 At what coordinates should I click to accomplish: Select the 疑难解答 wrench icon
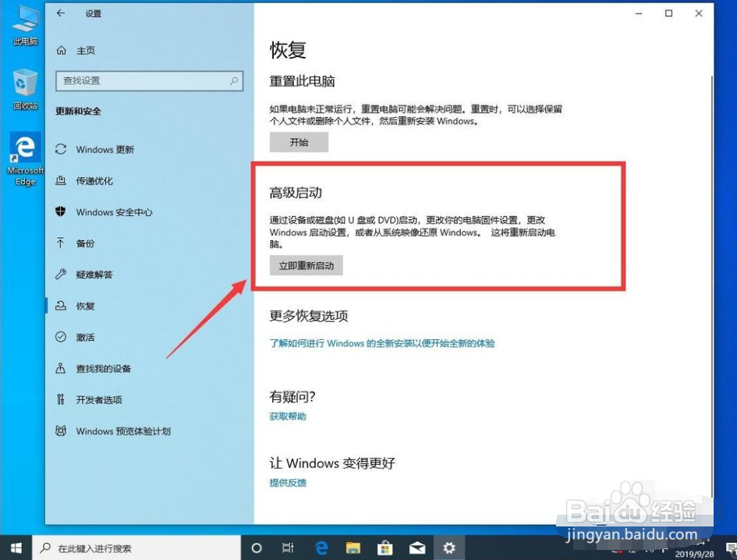(x=61, y=275)
